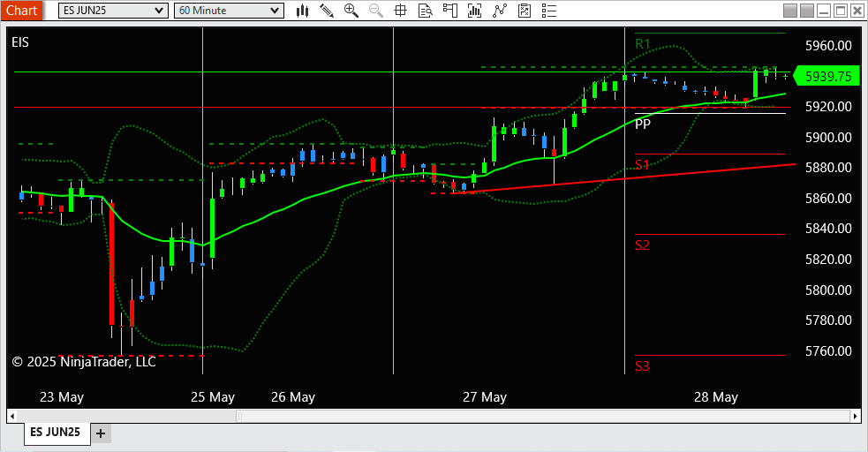
Task: Open the 60 Minute interval dropdown
Action: click(229, 11)
